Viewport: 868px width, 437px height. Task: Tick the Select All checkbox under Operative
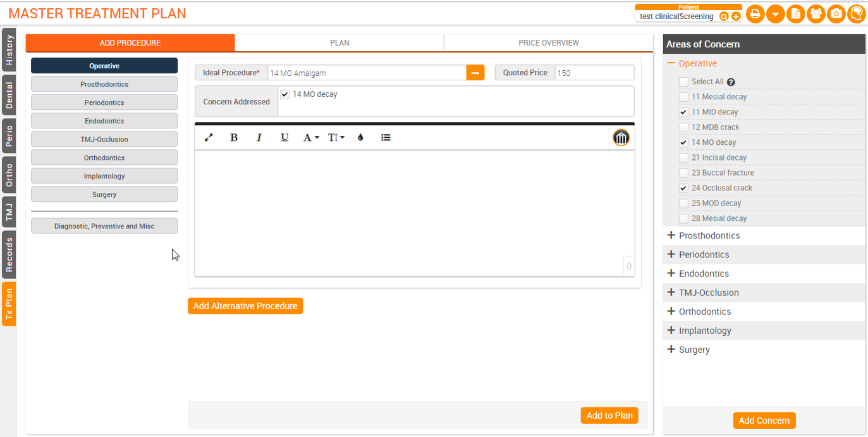tap(683, 82)
